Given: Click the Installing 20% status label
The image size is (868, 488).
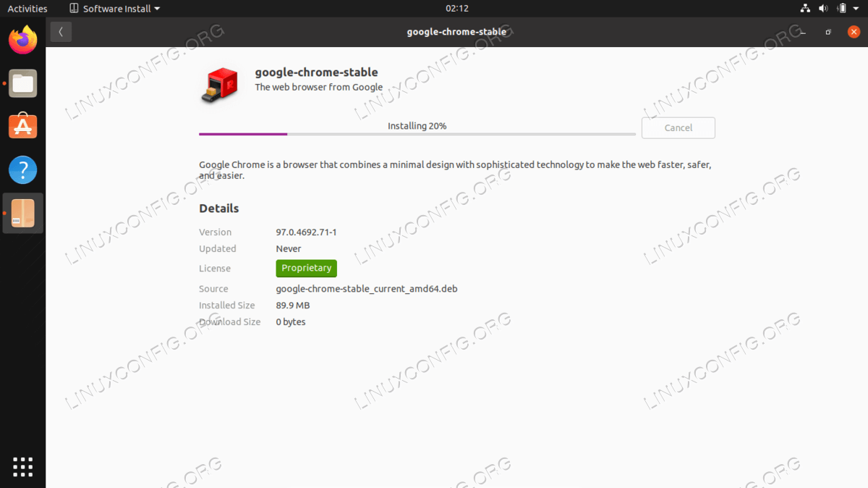Looking at the screenshot, I should click(417, 126).
